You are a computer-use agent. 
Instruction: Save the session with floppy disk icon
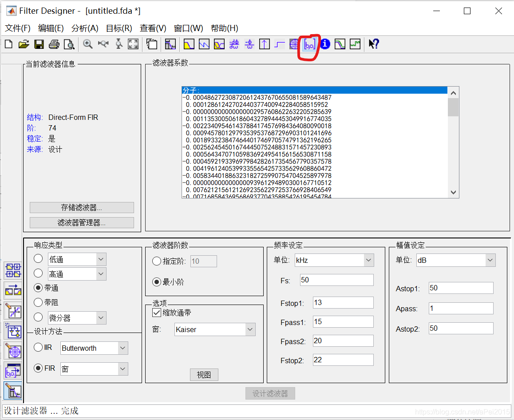[x=39, y=44]
